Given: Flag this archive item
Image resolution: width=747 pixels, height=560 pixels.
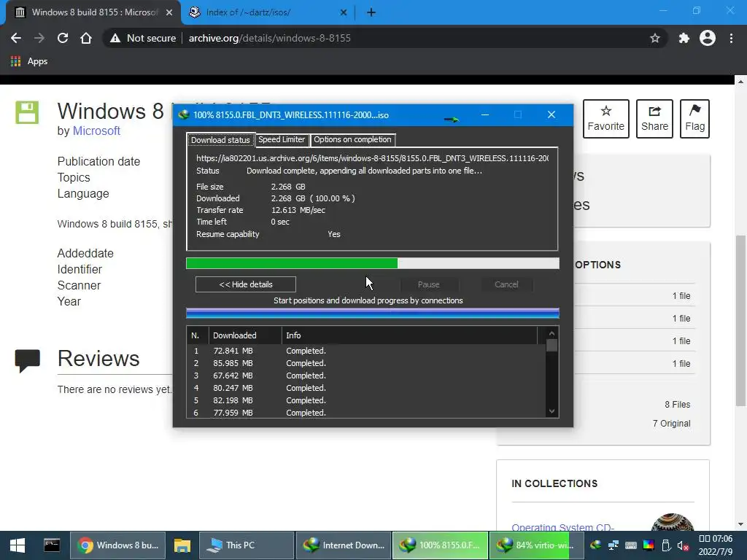Looking at the screenshot, I should point(694,119).
